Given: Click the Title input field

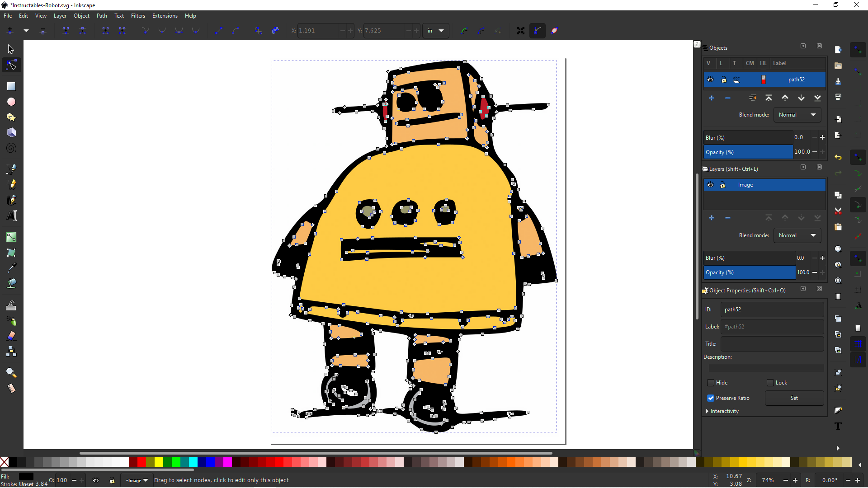Looking at the screenshot, I should [772, 343].
